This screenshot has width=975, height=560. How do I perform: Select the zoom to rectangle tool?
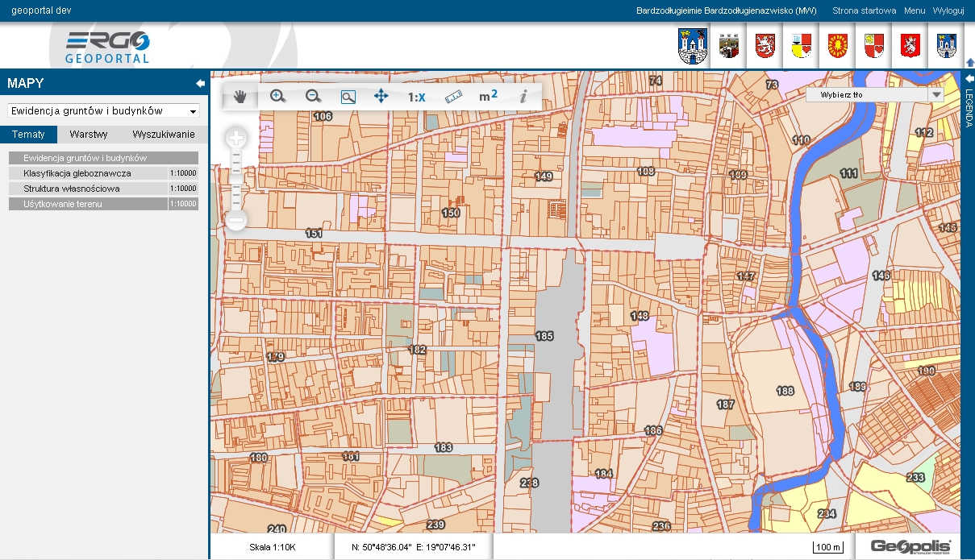coord(348,97)
